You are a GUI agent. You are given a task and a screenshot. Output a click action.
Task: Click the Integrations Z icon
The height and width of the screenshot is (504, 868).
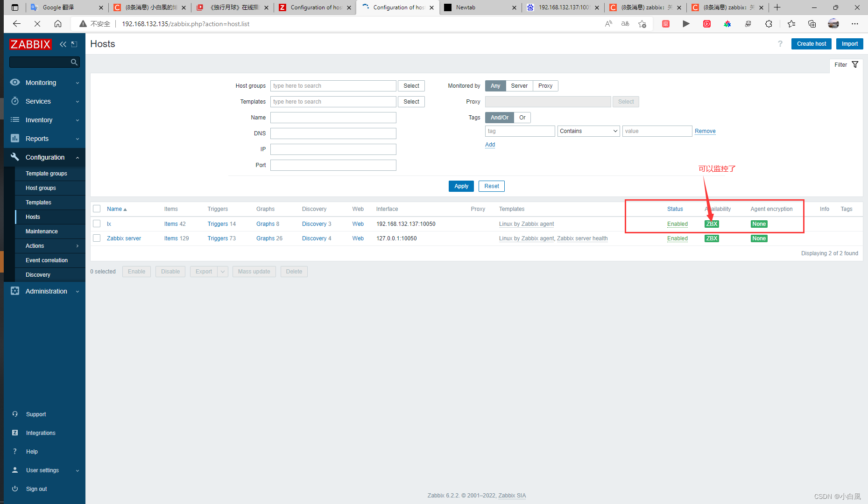[15, 433]
